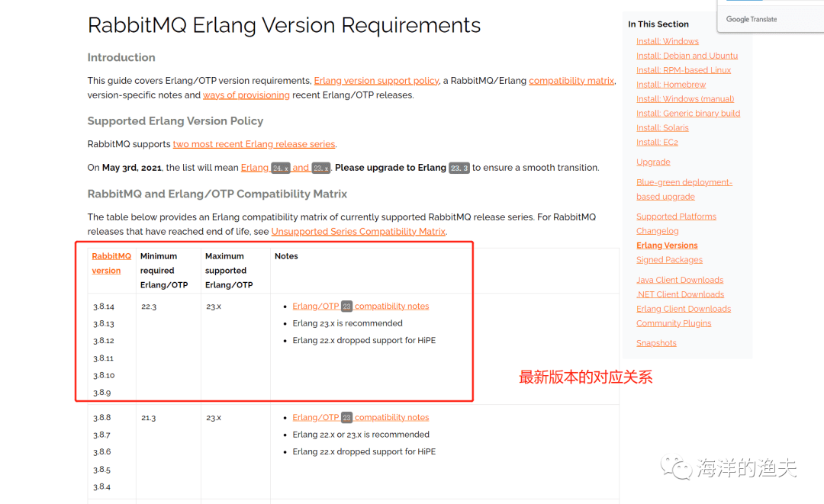Image resolution: width=824 pixels, height=504 pixels.
Task: Open the Changelog link
Action: [658, 231]
